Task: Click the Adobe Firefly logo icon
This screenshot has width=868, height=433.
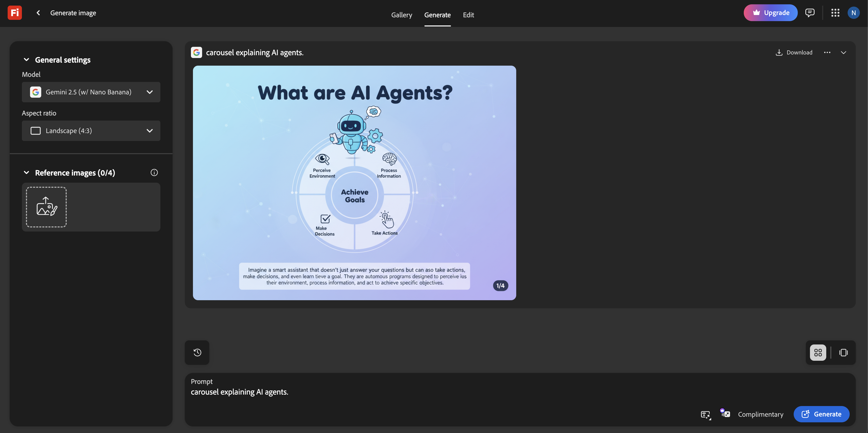Action: click(x=15, y=13)
